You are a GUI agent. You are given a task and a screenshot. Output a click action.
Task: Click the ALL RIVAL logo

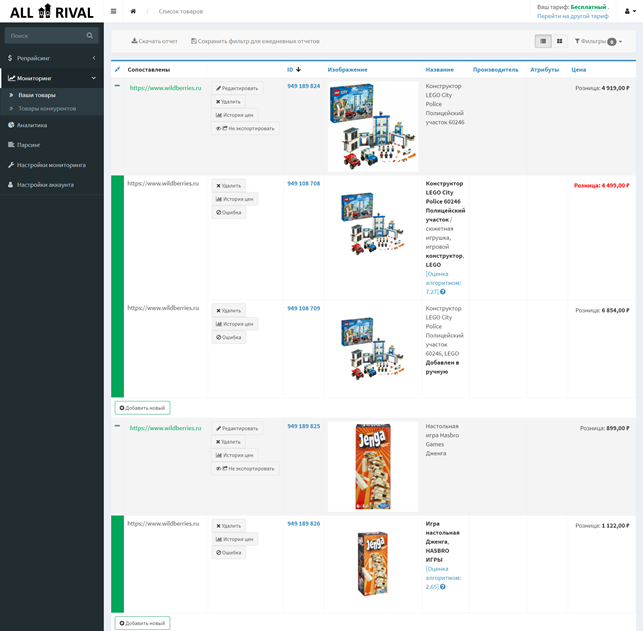52,12
